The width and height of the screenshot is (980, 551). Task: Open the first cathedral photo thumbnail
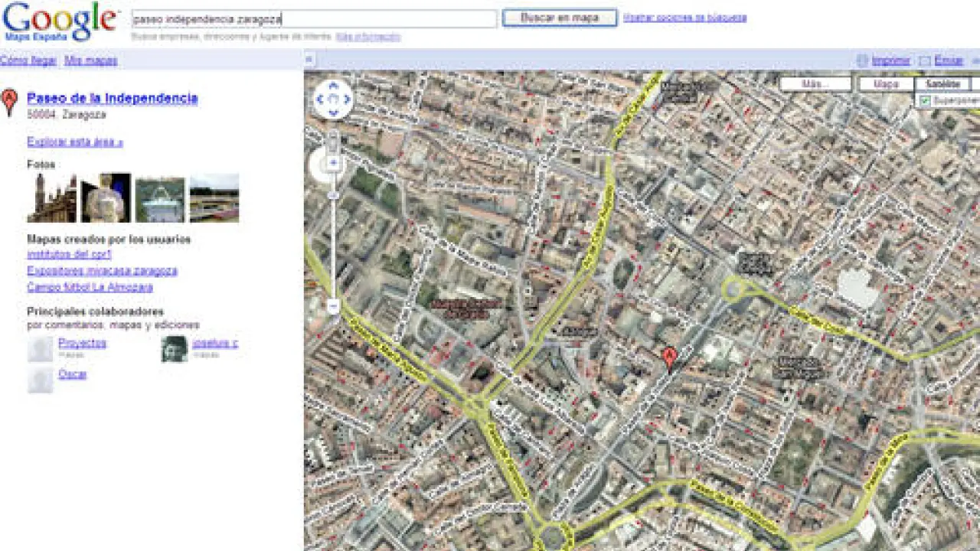(x=52, y=197)
